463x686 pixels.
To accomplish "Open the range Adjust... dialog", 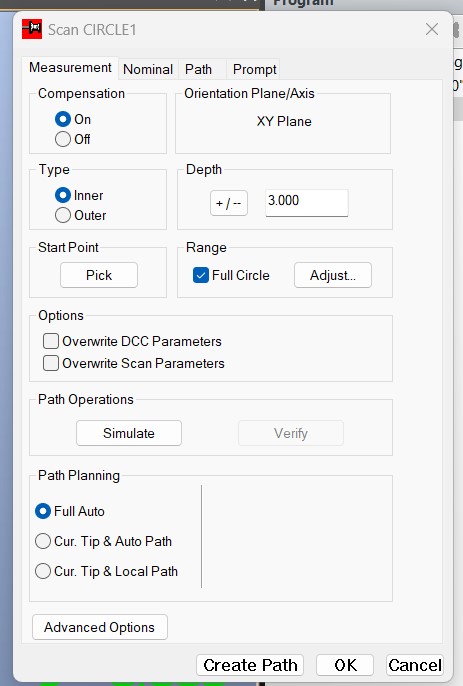I will tap(333, 275).
